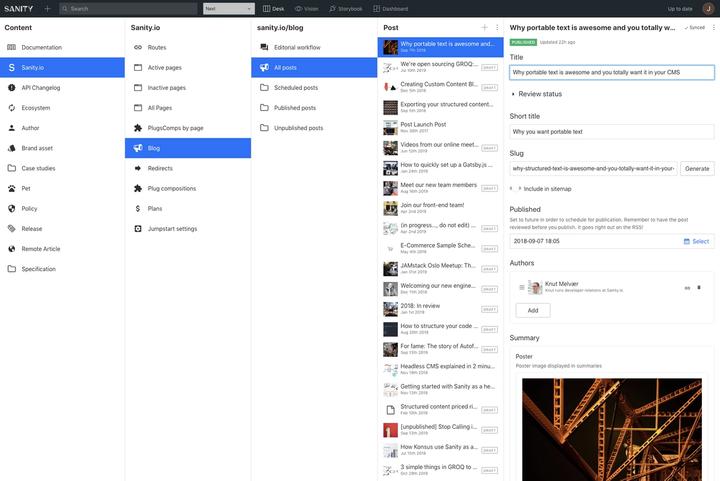Open the date picker with Select

[x=696, y=241]
